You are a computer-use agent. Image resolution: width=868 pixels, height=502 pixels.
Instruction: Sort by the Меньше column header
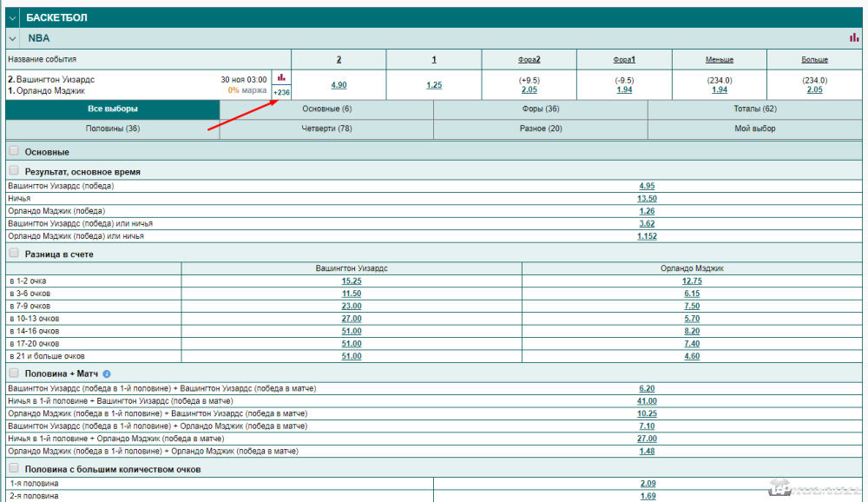coord(720,60)
